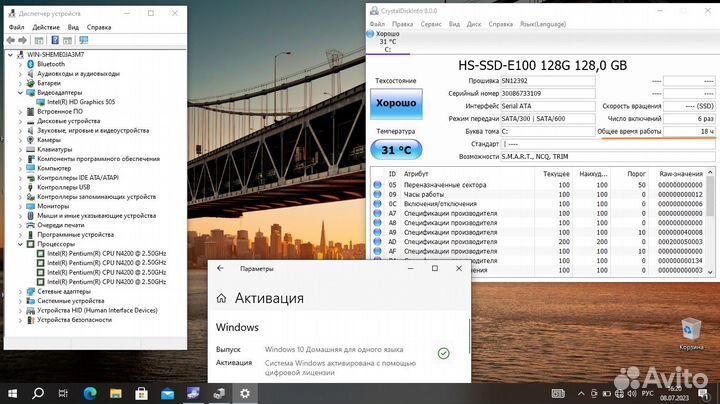Open Microsoft Store from the taskbar

(x=141, y=393)
